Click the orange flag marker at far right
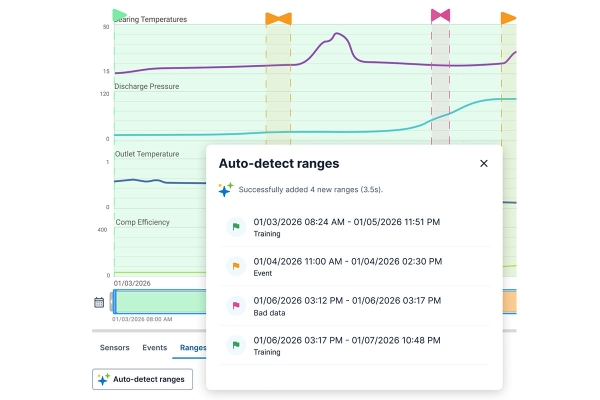The width and height of the screenshot is (600, 400). click(x=508, y=18)
